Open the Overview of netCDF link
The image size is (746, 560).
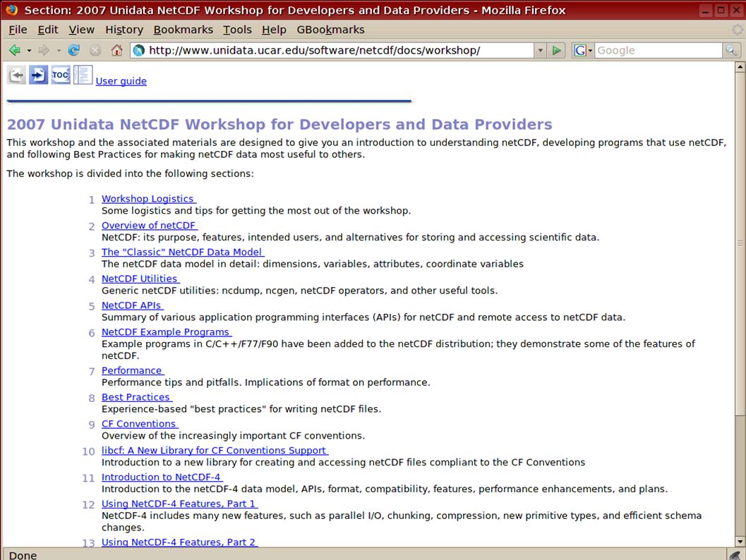(150, 225)
